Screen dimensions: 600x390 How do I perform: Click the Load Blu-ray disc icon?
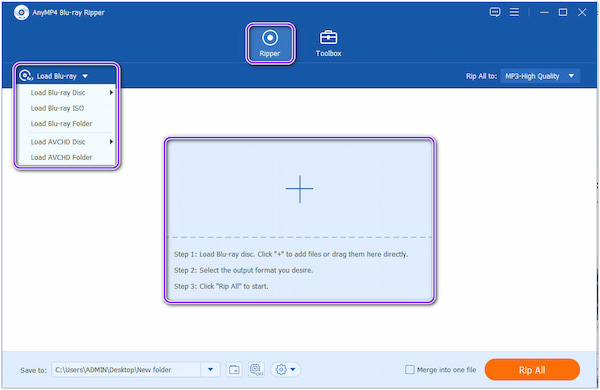point(26,76)
